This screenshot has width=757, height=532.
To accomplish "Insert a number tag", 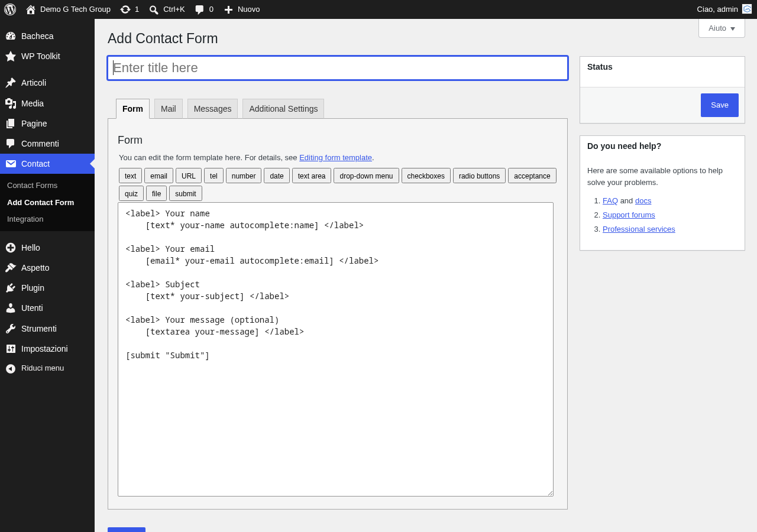I will click(244, 176).
